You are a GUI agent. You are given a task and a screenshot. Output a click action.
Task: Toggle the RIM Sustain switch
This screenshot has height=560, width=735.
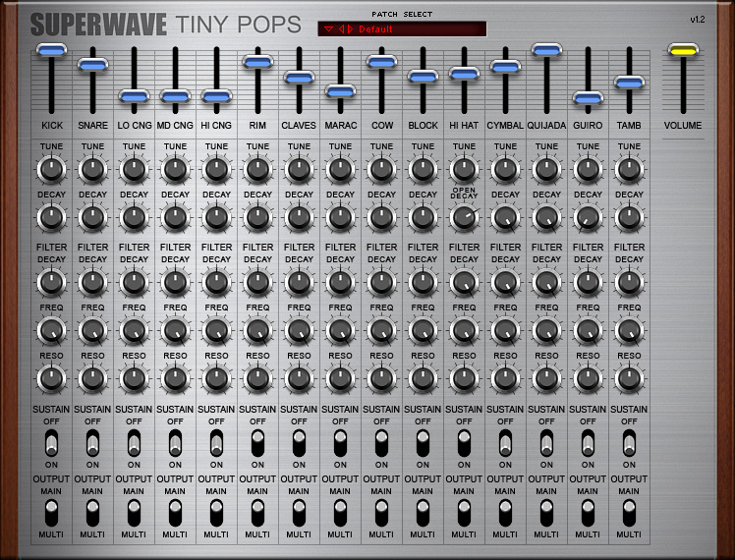coord(257,443)
